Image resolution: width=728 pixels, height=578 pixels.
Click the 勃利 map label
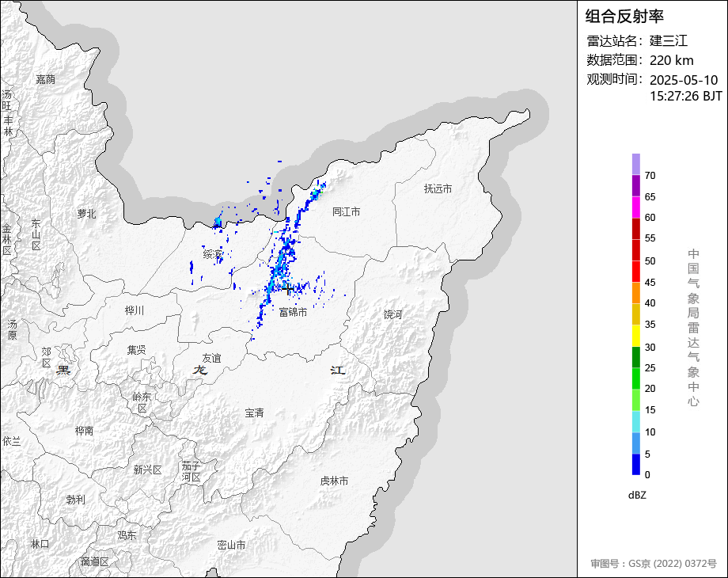[x=76, y=500]
